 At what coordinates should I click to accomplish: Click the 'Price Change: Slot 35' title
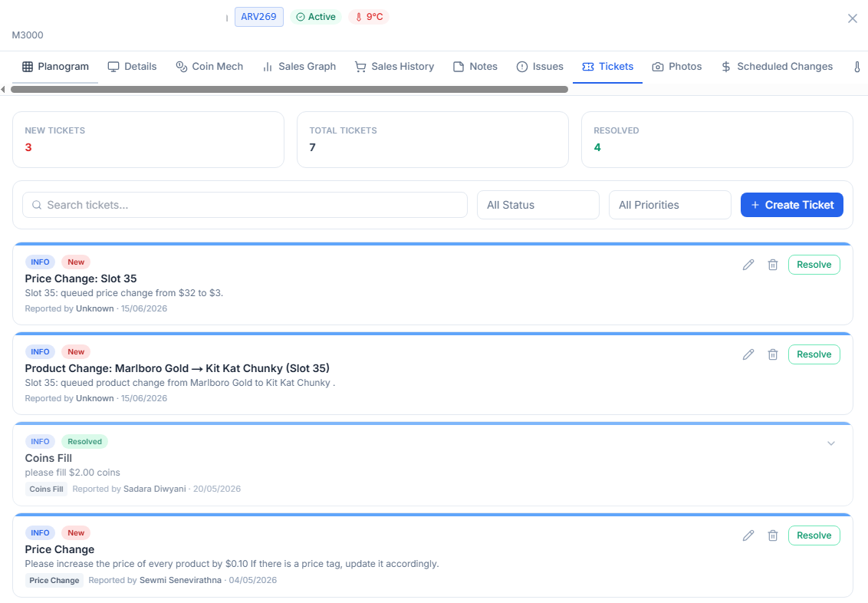81,278
